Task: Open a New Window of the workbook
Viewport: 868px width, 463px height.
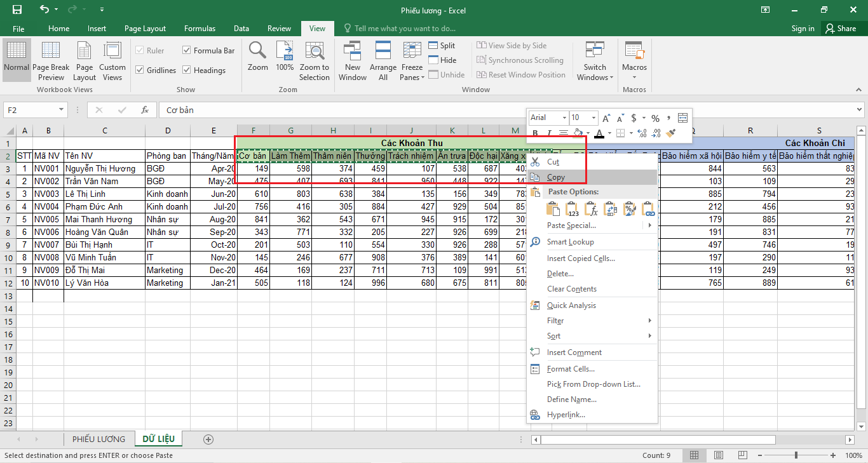Action: coord(353,61)
